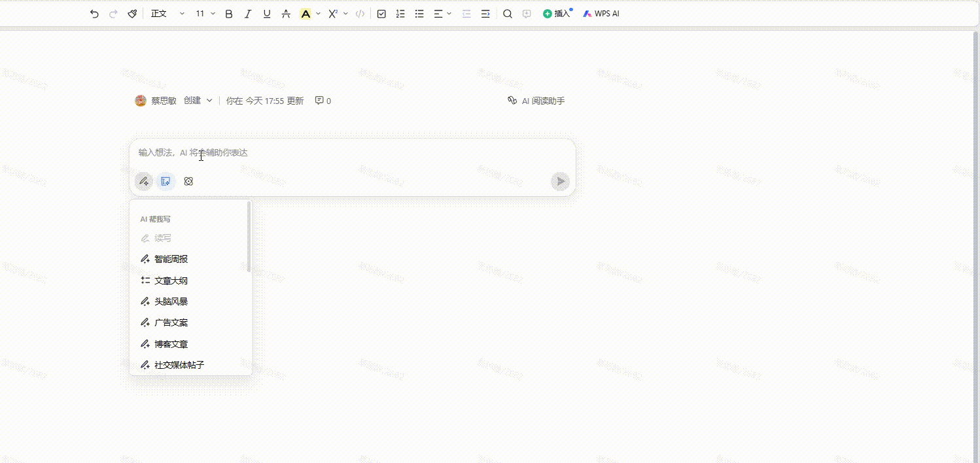Image resolution: width=980 pixels, height=463 pixels.
Task: Insert a checkbox task list
Action: (381, 14)
